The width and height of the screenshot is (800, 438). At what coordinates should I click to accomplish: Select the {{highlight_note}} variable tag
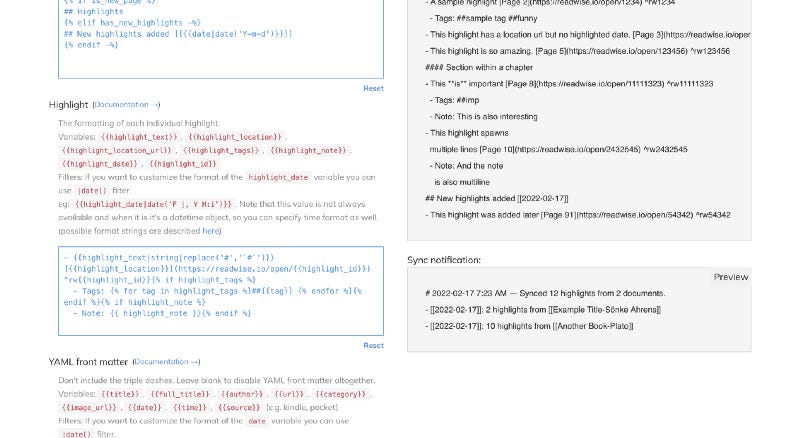[x=308, y=150]
